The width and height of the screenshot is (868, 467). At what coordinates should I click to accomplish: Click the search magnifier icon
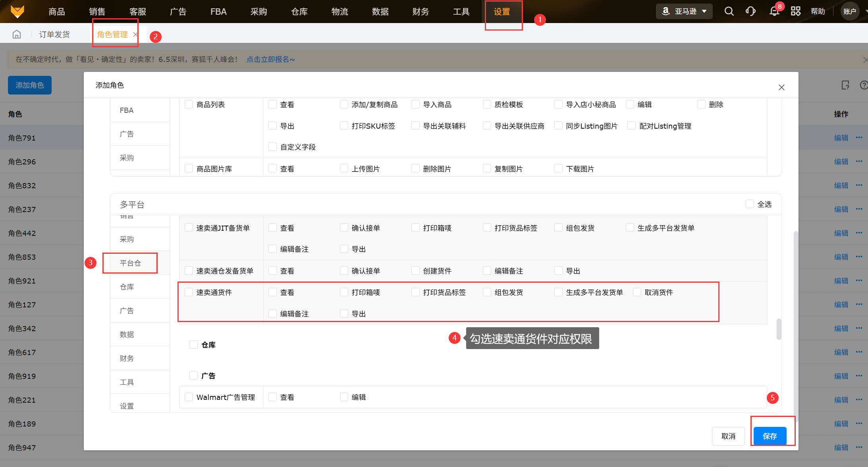pos(729,11)
